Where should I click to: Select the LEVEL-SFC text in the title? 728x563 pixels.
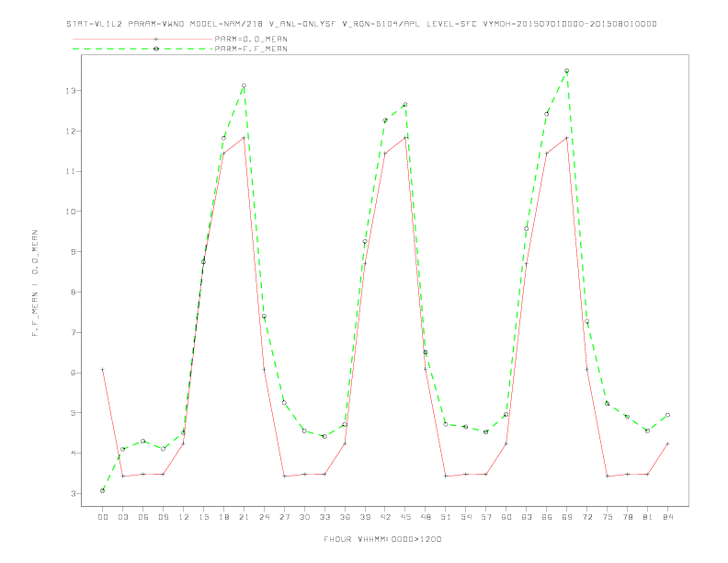[451, 24]
